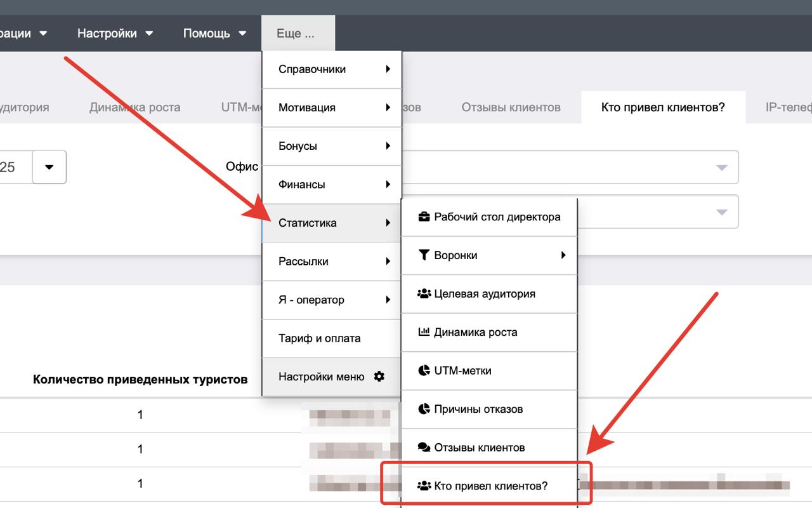Expand the Справочники submenu

tap(332, 69)
